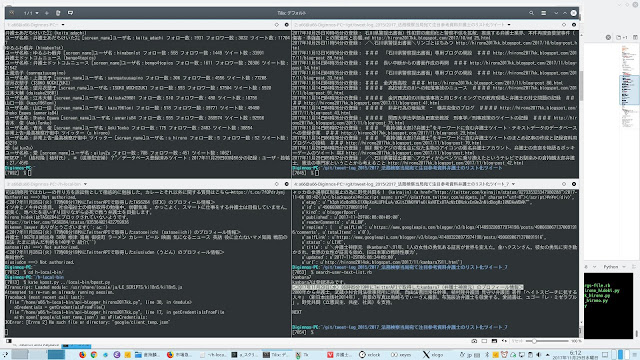The width and height of the screenshot is (640, 360).
Task: Expand terminal 2 title dropdown arrow
Action: click(509, 25)
